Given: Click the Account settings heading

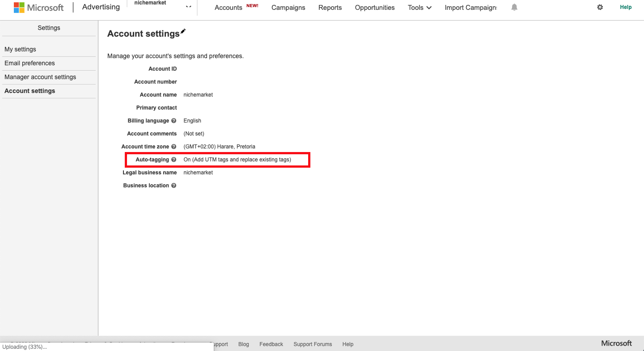Looking at the screenshot, I should coord(144,34).
